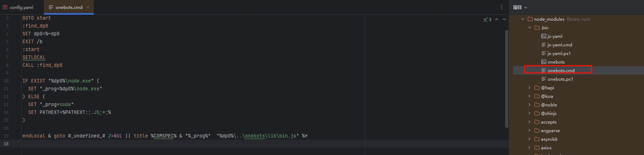
Task: Click the inspections checkmark widget
Action: point(487,19)
